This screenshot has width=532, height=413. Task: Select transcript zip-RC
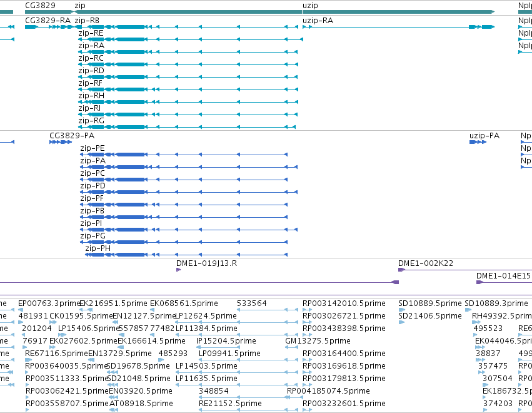point(91,58)
